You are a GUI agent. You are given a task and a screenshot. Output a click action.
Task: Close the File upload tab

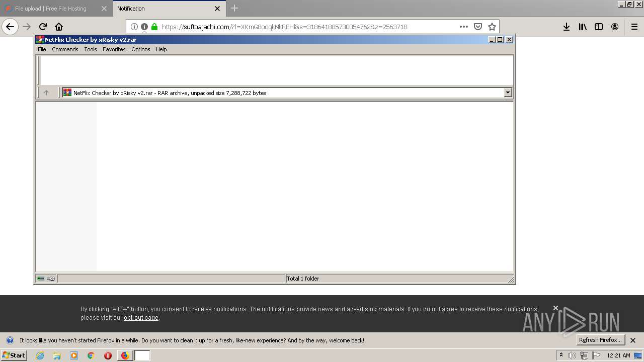[104, 9]
